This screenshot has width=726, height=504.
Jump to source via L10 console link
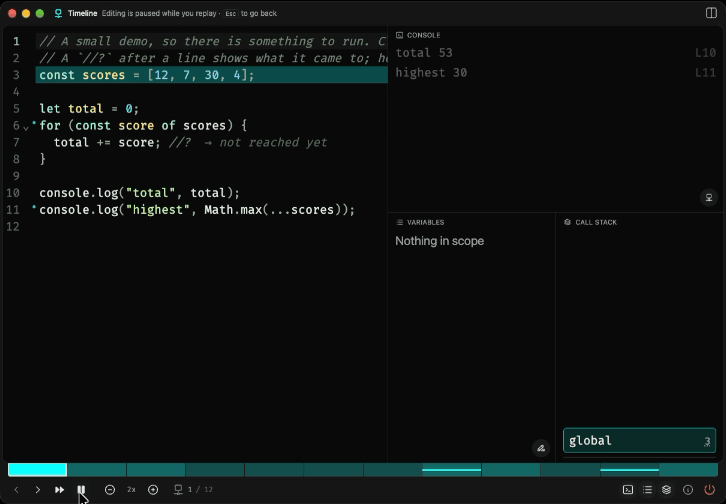[705, 53]
